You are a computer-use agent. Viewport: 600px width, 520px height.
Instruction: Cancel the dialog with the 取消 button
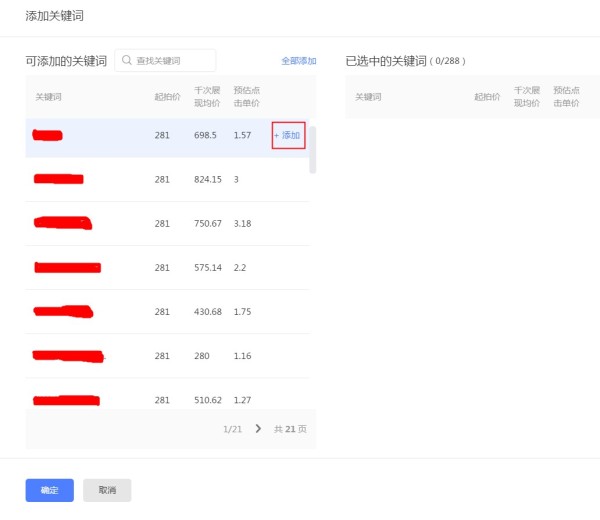coord(107,490)
